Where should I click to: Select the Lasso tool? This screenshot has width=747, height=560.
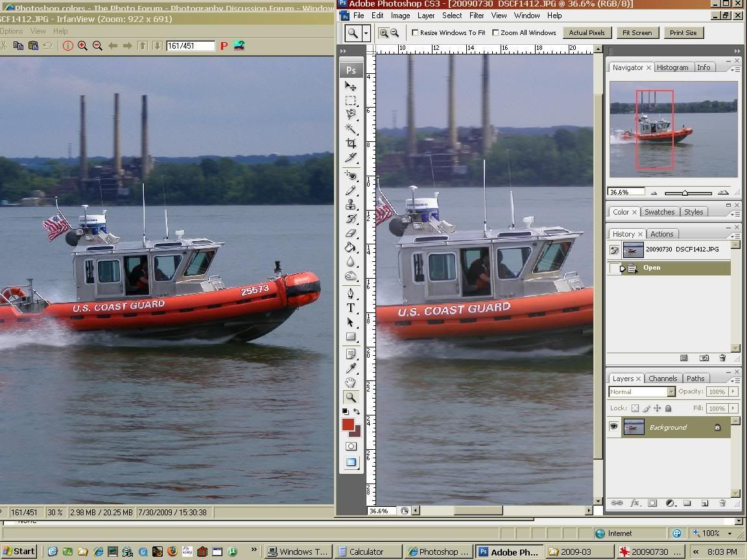click(351, 114)
